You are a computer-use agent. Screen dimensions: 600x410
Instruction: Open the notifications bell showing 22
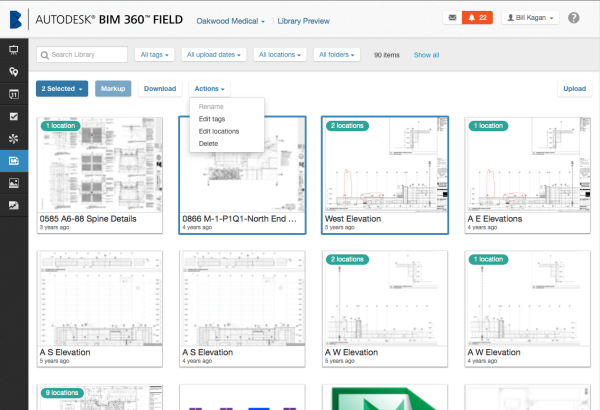[x=477, y=18]
